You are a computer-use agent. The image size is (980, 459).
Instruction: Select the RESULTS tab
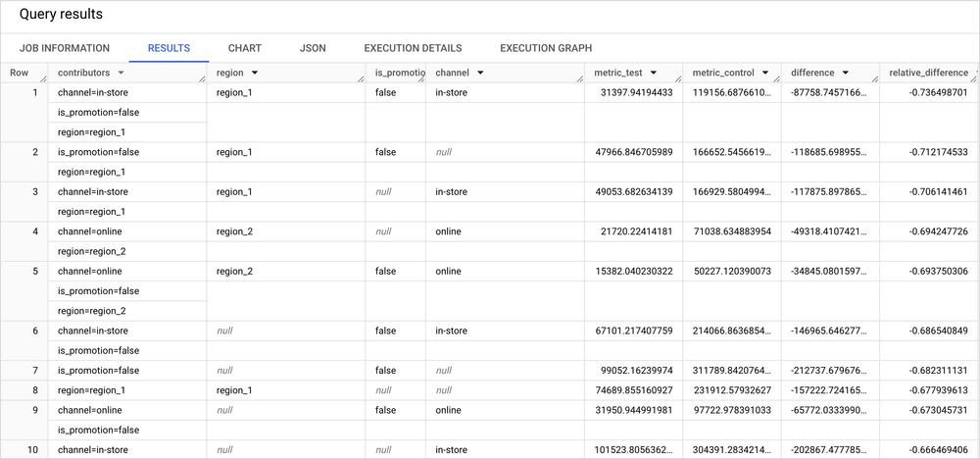pos(169,48)
